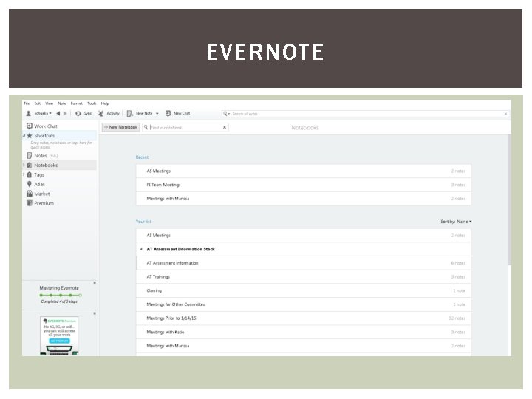Expand the Tags tree arrow
The height and width of the screenshot is (399, 532).
[x=24, y=174]
